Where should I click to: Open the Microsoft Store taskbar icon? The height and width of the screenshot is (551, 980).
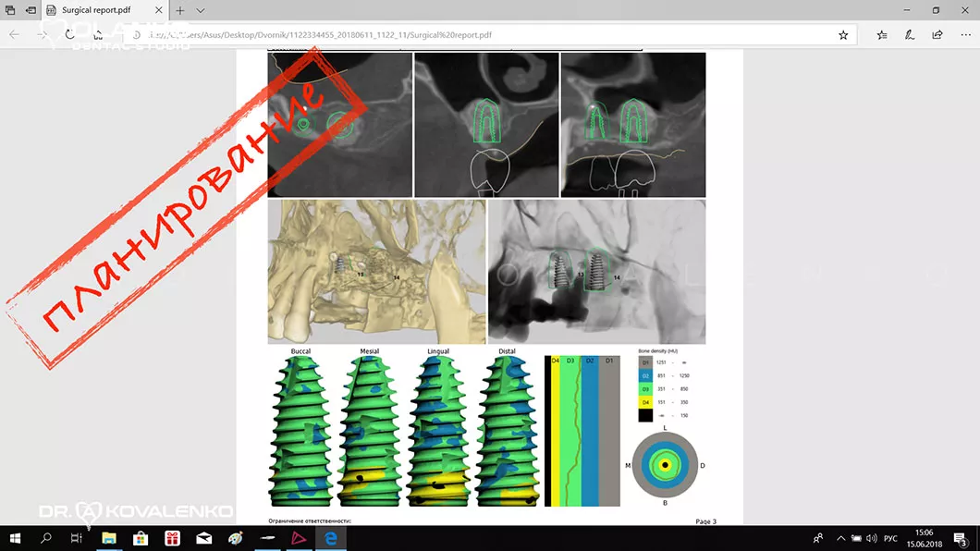coord(141,537)
